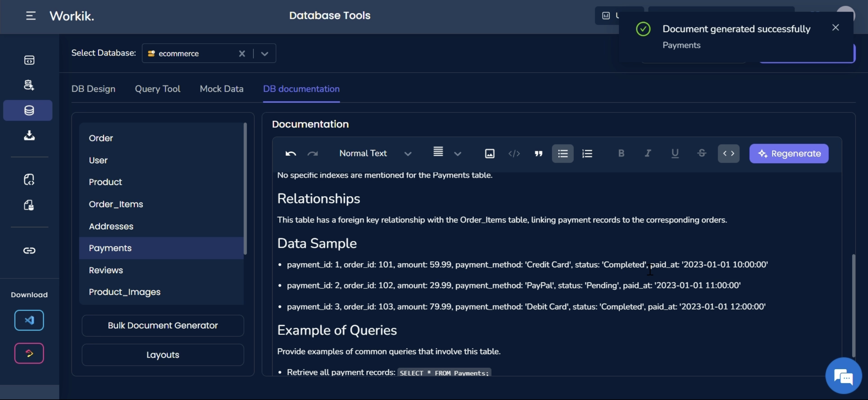
Task: Insert a code block in editor
Action: coord(514,153)
